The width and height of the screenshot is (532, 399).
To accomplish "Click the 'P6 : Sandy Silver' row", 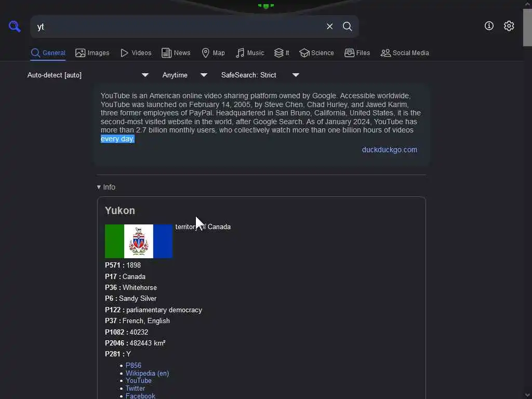I will [x=130, y=299].
